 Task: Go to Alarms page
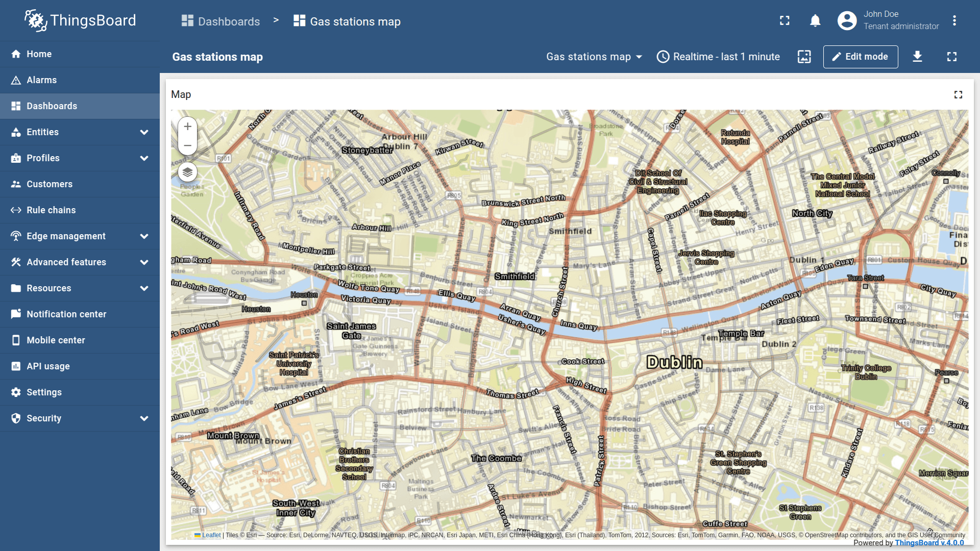pyautogui.click(x=42, y=80)
